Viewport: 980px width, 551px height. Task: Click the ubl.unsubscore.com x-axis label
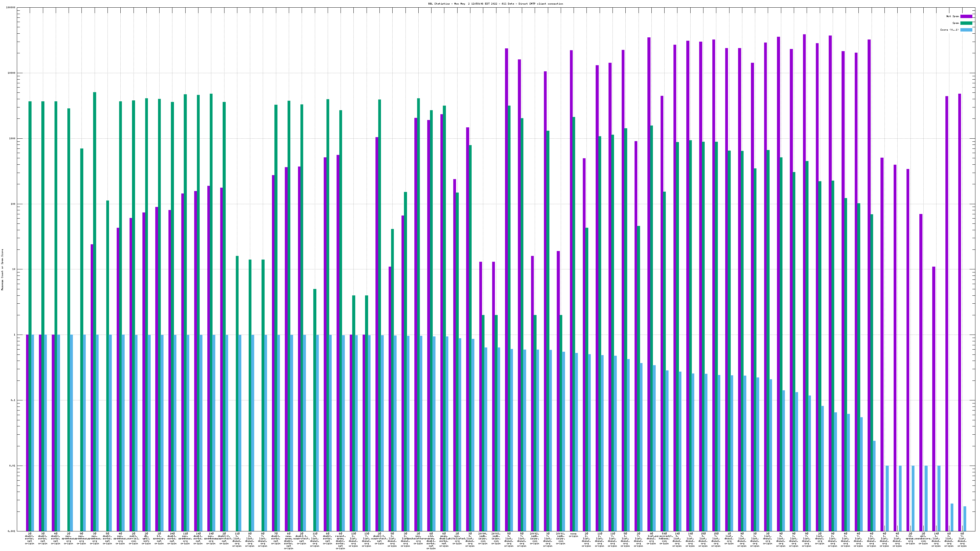coord(923,538)
